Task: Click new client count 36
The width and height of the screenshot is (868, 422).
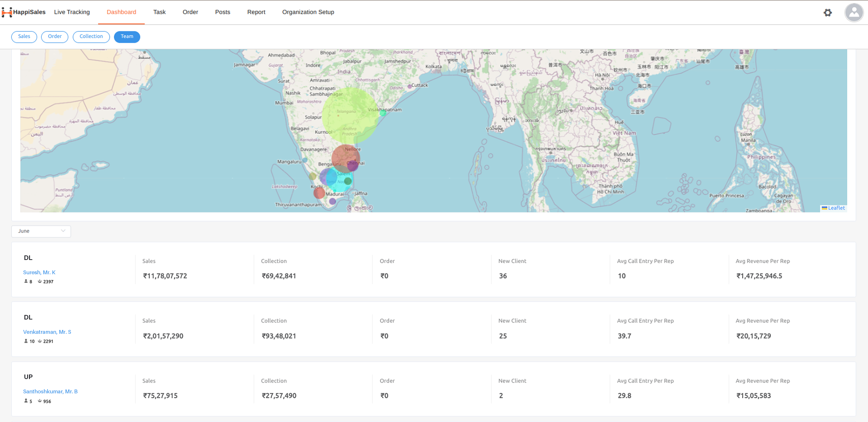Action: (503, 276)
